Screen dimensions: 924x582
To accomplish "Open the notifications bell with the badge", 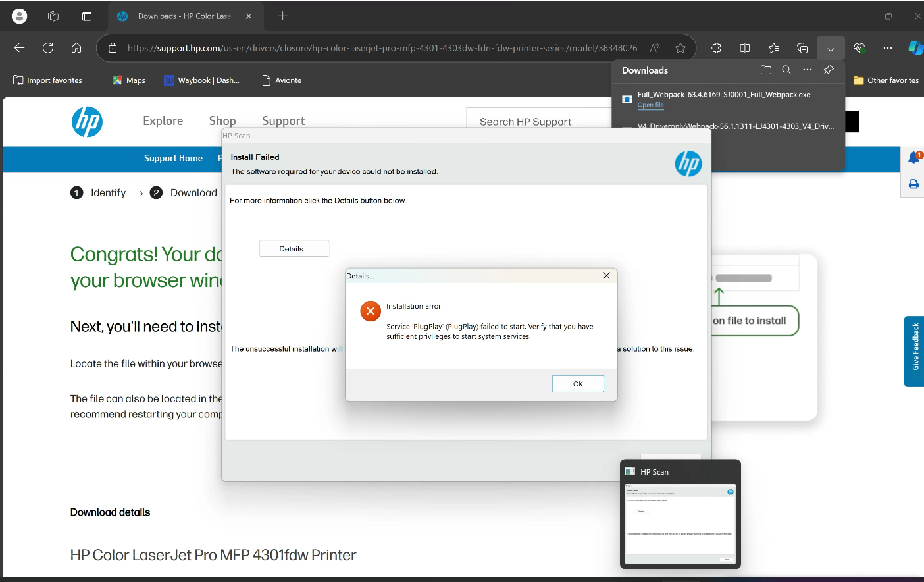I will [913, 158].
